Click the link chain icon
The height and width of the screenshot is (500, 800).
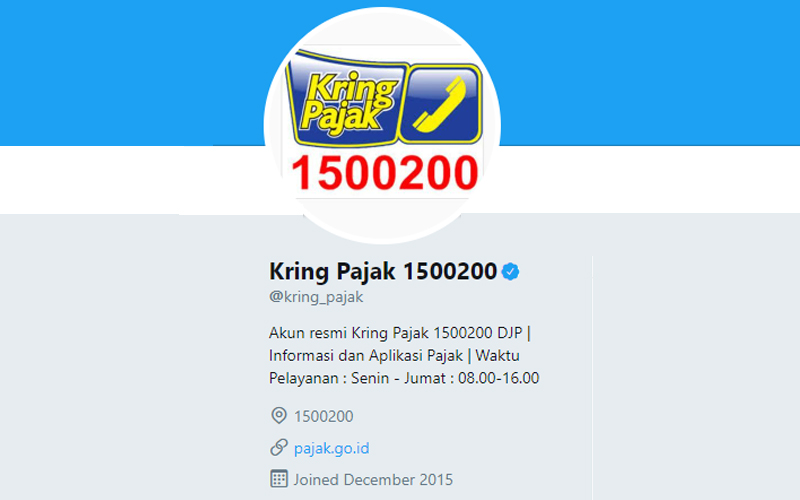(279, 447)
